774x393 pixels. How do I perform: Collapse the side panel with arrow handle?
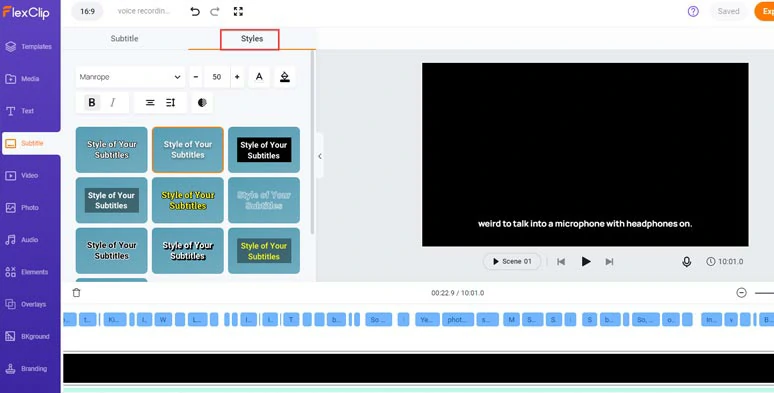pyautogui.click(x=320, y=156)
